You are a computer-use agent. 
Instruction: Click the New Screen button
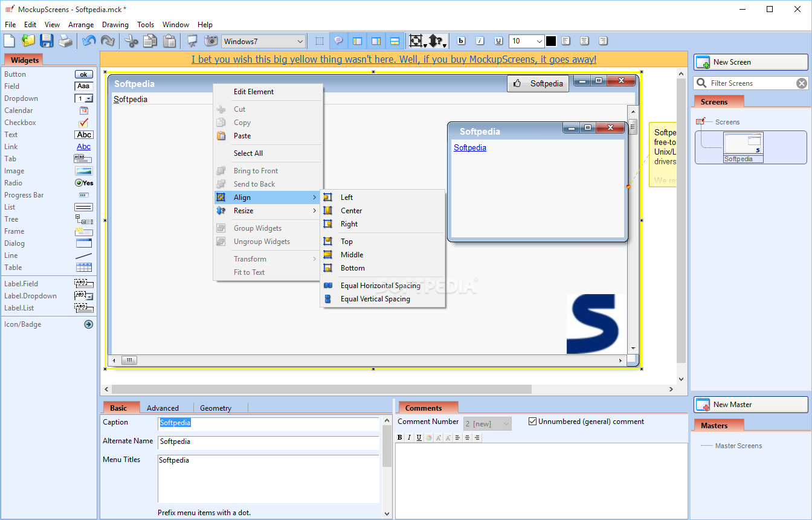click(750, 62)
